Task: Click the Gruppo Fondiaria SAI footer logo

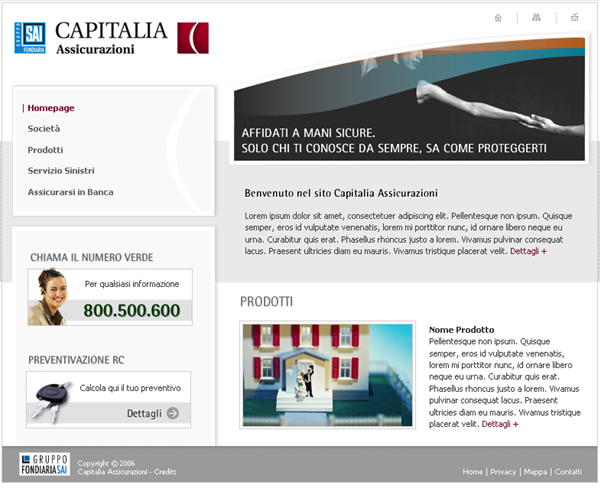Action: [x=44, y=464]
